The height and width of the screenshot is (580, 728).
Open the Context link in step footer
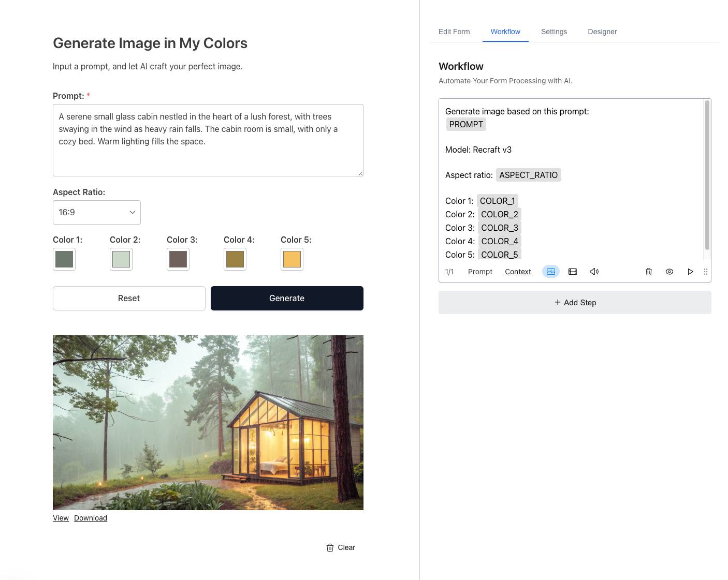click(518, 272)
